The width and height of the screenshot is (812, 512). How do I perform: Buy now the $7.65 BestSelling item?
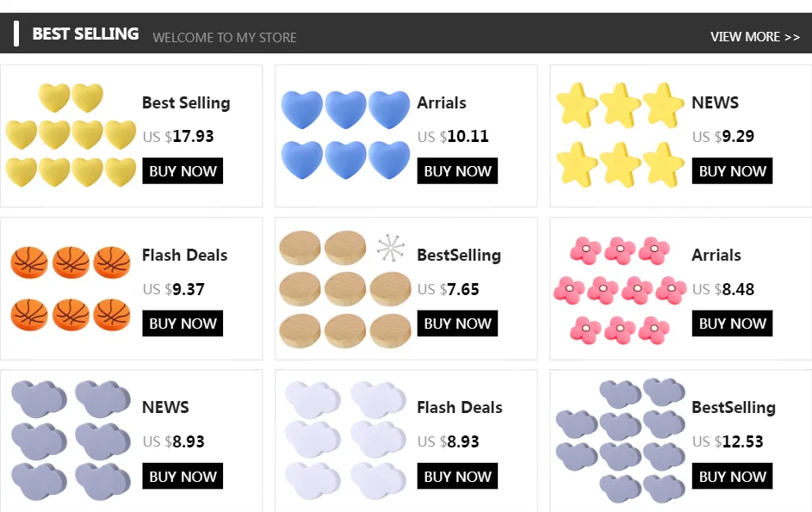pyautogui.click(x=457, y=324)
